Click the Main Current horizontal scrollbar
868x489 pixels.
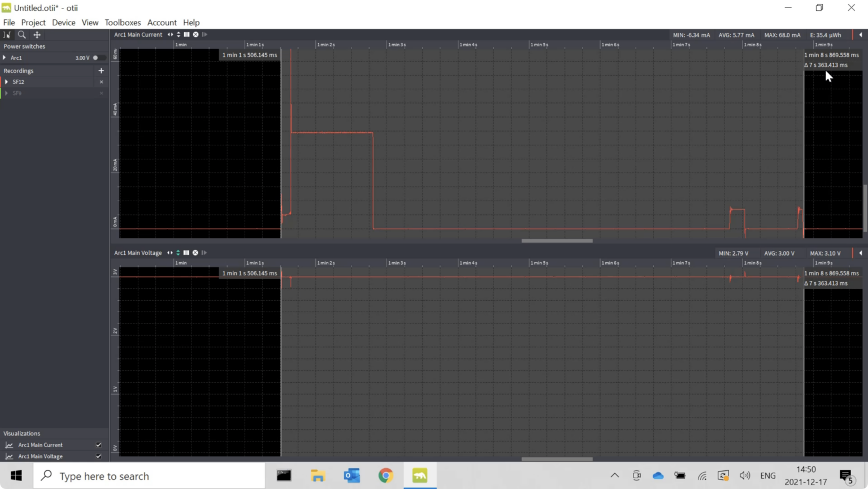pos(557,241)
